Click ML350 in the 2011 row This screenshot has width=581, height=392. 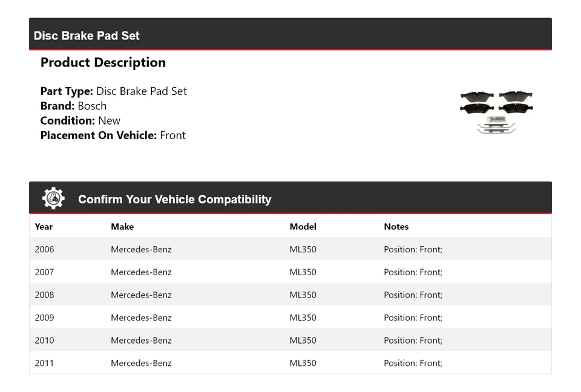(x=303, y=363)
